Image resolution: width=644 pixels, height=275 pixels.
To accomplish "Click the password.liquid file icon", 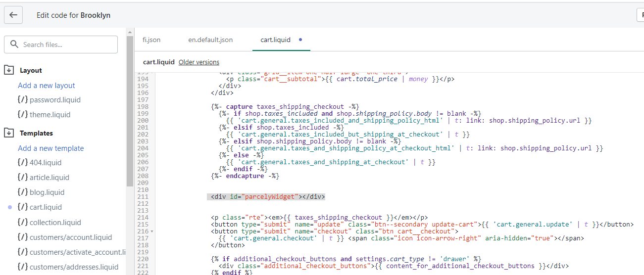I will click(x=22, y=100).
